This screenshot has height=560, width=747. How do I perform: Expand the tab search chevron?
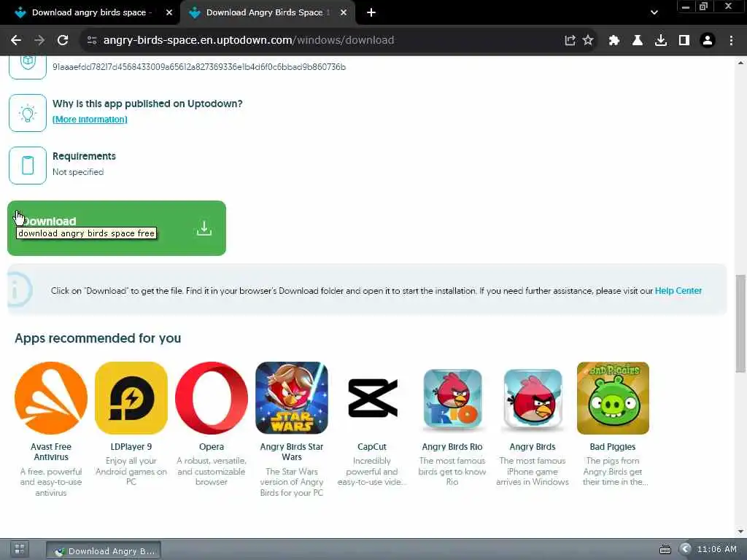654,13
